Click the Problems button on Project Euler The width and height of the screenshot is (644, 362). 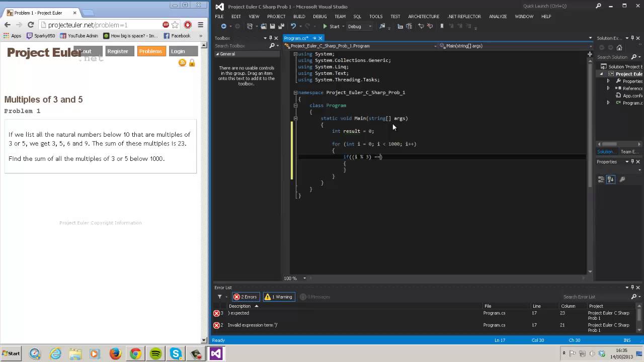tap(151, 51)
